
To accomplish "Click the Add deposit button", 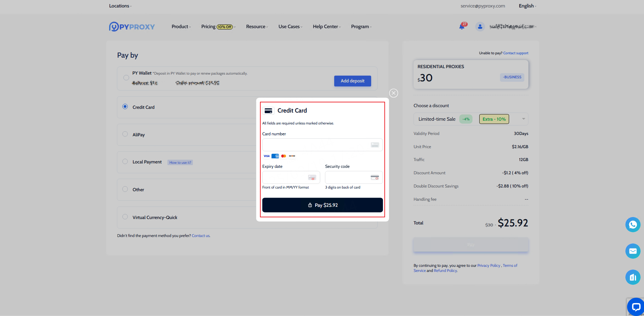I will tap(352, 81).
